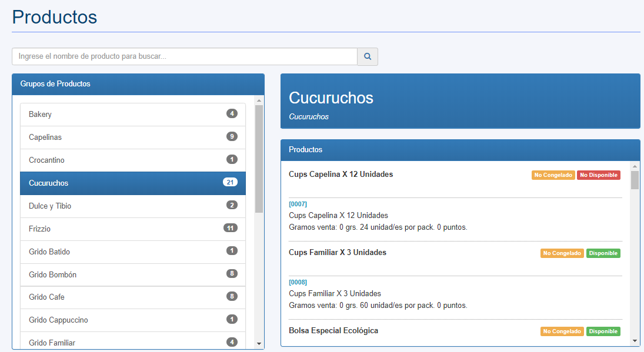644x352 pixels.
Task: Click Disponible badge for Cups Familiar
Action: coord(603,253)
